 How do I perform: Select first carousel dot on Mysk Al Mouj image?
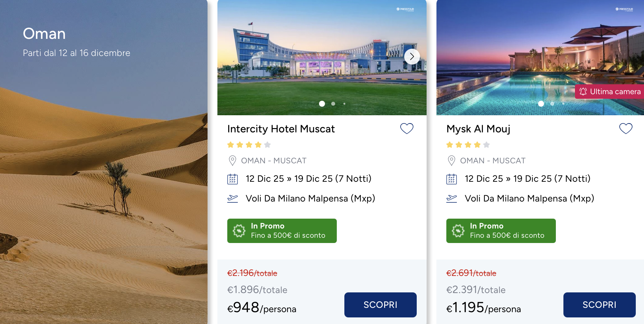[x=541, y=104]
